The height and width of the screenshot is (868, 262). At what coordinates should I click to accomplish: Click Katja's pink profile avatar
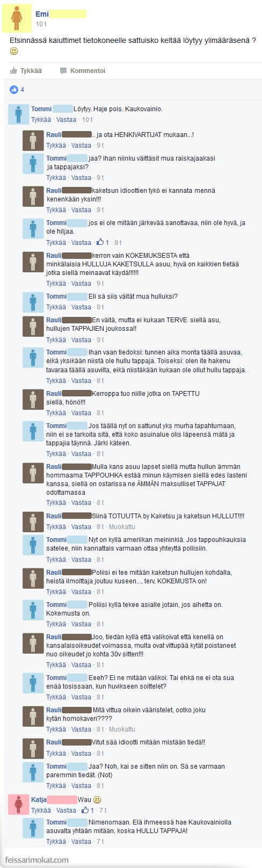tap(18, 804)
